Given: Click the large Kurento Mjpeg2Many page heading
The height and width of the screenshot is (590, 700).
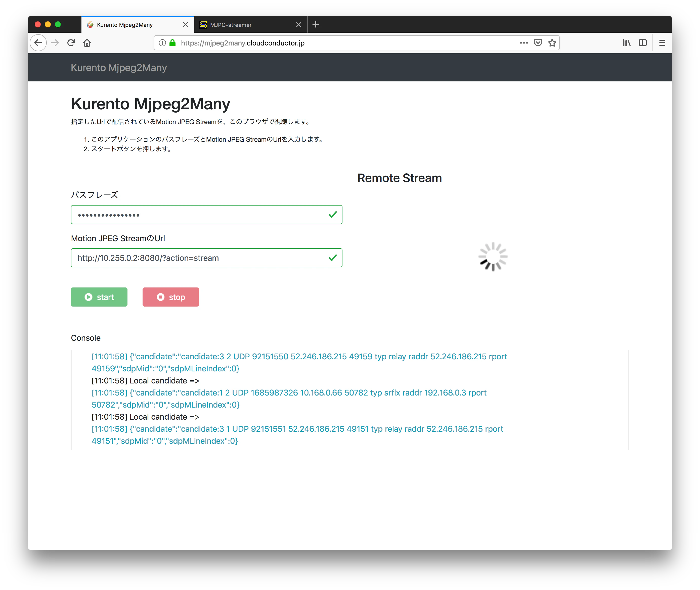Looking at the screenshot, I should (x=151, y=104).
